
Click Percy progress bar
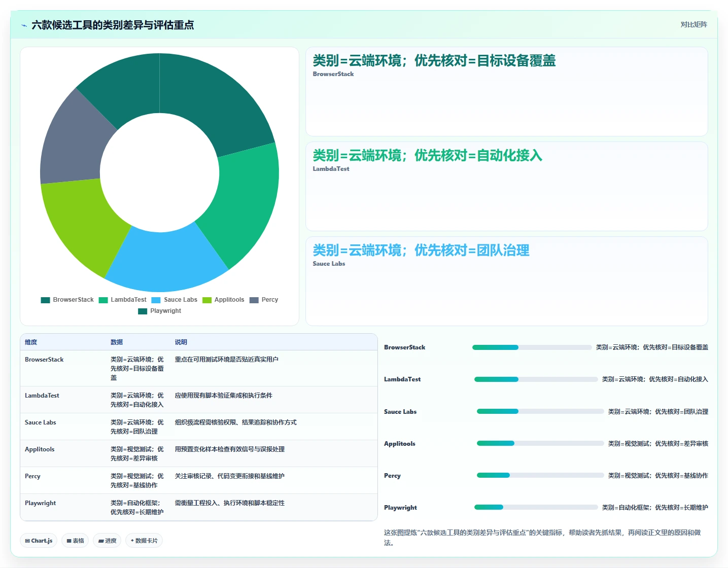tap(540, 475)
